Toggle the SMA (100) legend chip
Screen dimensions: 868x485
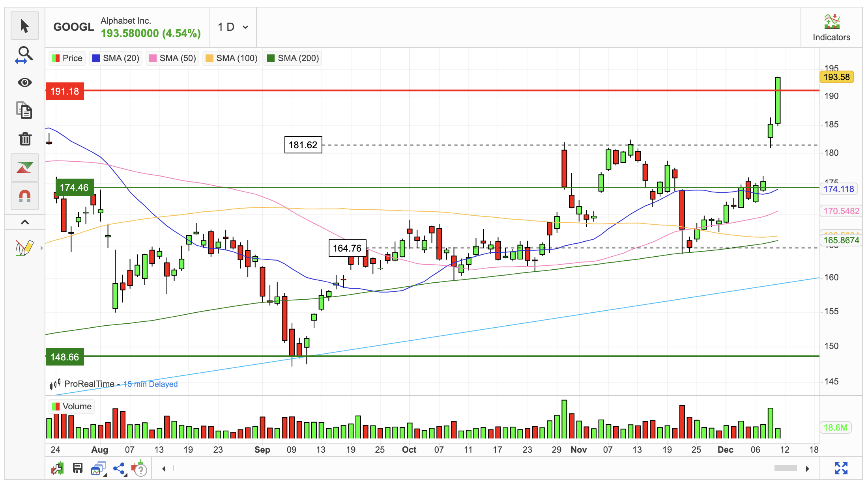coord(232,58)
